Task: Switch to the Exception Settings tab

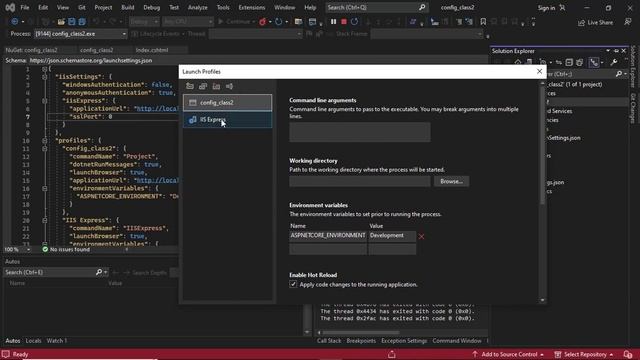Action: click(404, 340)
